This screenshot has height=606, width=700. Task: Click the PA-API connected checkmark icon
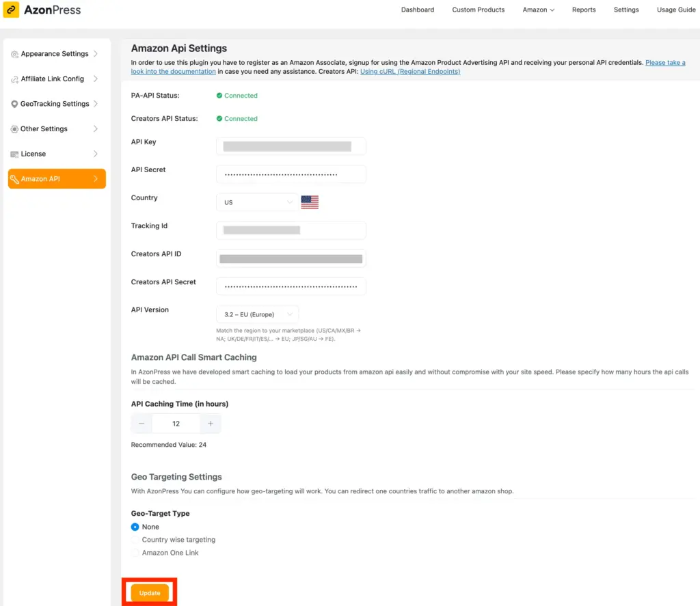click(219, 96)
